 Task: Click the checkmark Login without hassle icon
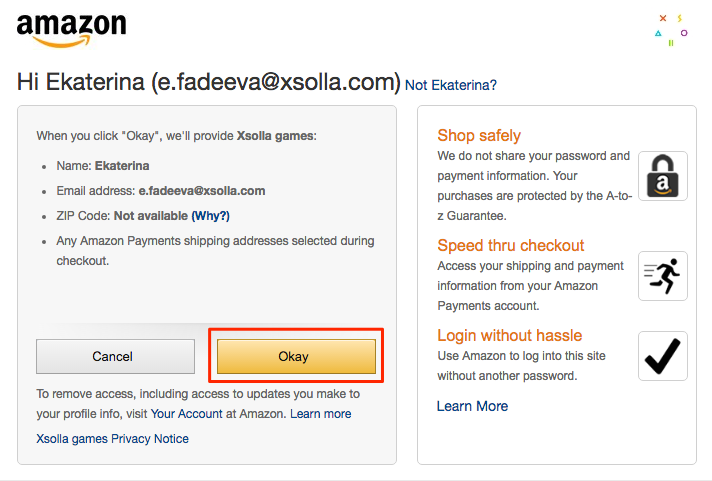662,356
